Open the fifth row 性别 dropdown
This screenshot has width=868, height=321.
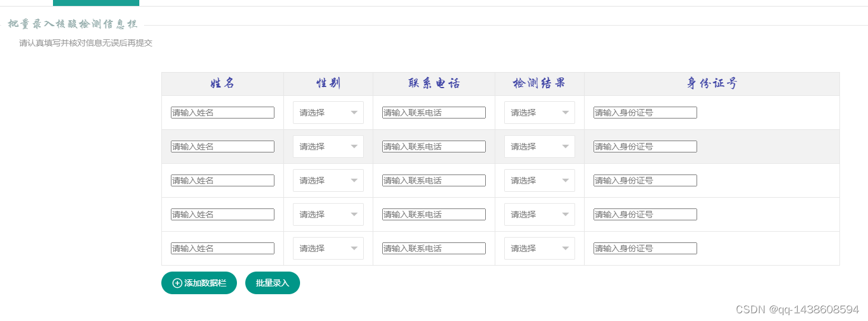point(328,248)
